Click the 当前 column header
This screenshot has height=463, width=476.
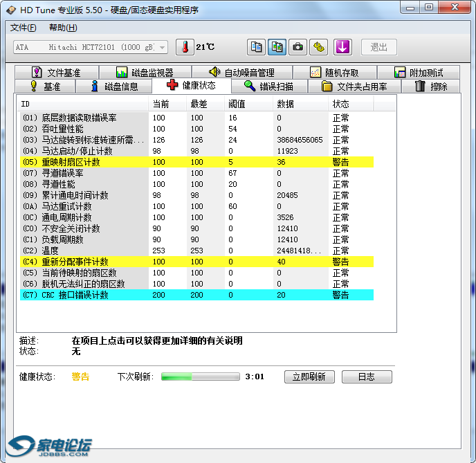[167, 104]
